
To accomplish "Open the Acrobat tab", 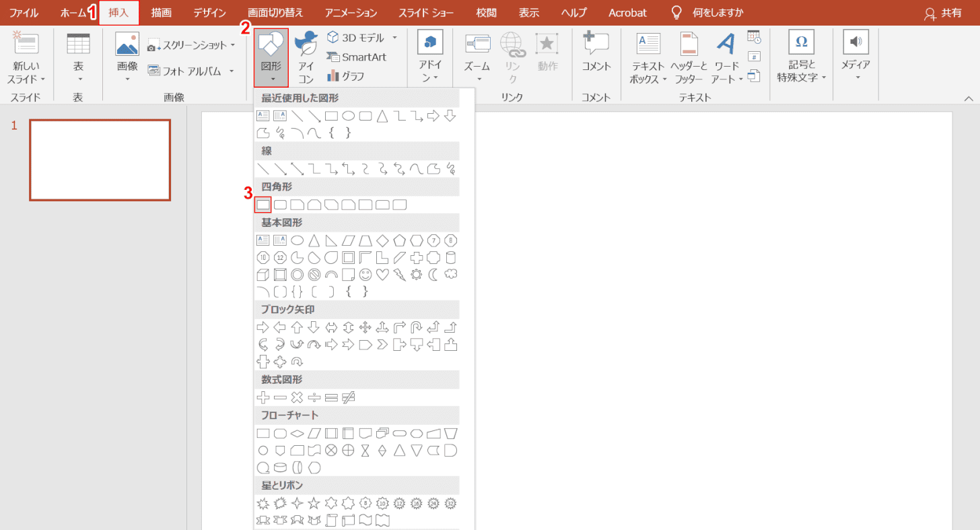I will [x=627, y=13].
